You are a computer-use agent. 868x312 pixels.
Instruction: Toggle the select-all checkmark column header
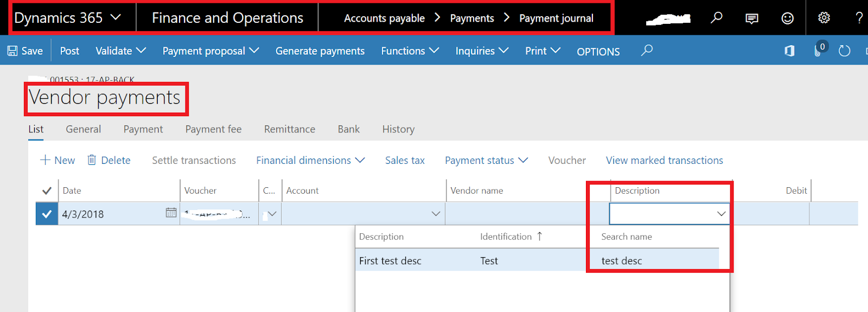(x=47, y=190)
